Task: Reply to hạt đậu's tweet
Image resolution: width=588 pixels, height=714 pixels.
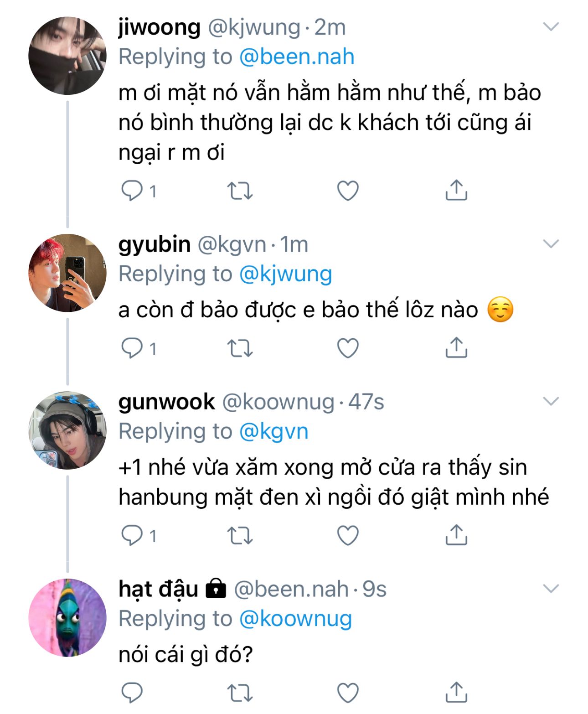Action: pyautogui.click(x=132, y=693)
